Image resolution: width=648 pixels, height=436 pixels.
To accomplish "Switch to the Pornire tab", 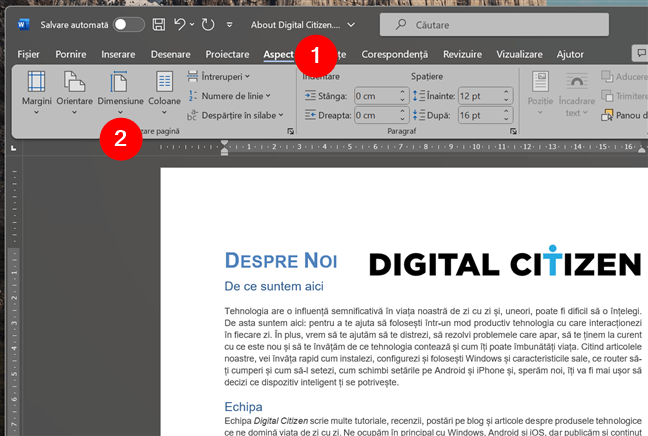I will 71,55.
